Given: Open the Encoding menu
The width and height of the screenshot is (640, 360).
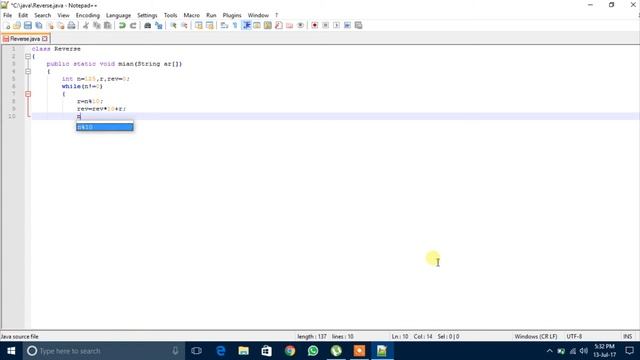Looking at the screenshot, I should tap(88, 15).
